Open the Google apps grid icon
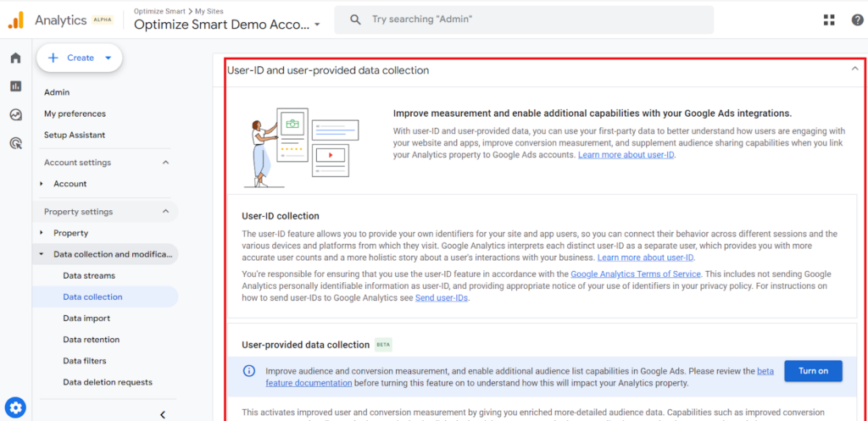This screenshot has width=868, height=421. tap(829, 20)
